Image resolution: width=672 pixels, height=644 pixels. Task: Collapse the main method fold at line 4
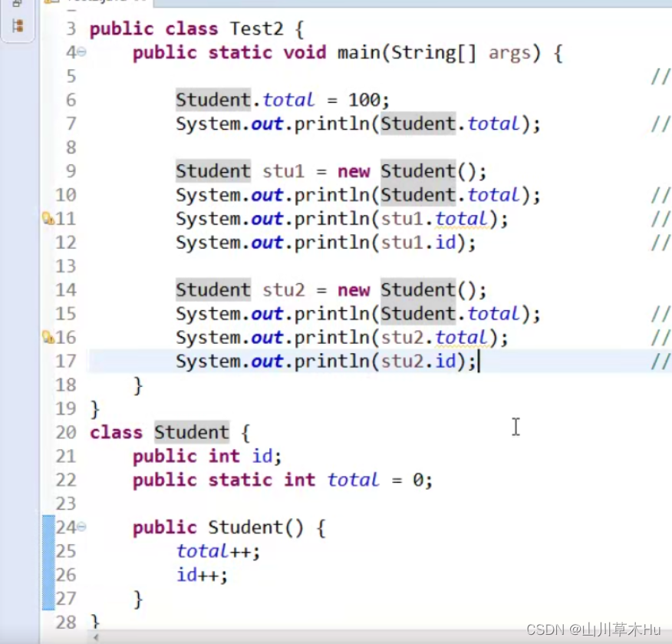pos(82,52)
